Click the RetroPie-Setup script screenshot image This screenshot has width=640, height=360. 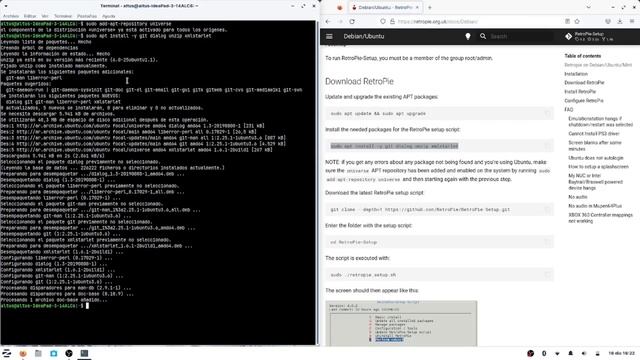tap(401, 323)
